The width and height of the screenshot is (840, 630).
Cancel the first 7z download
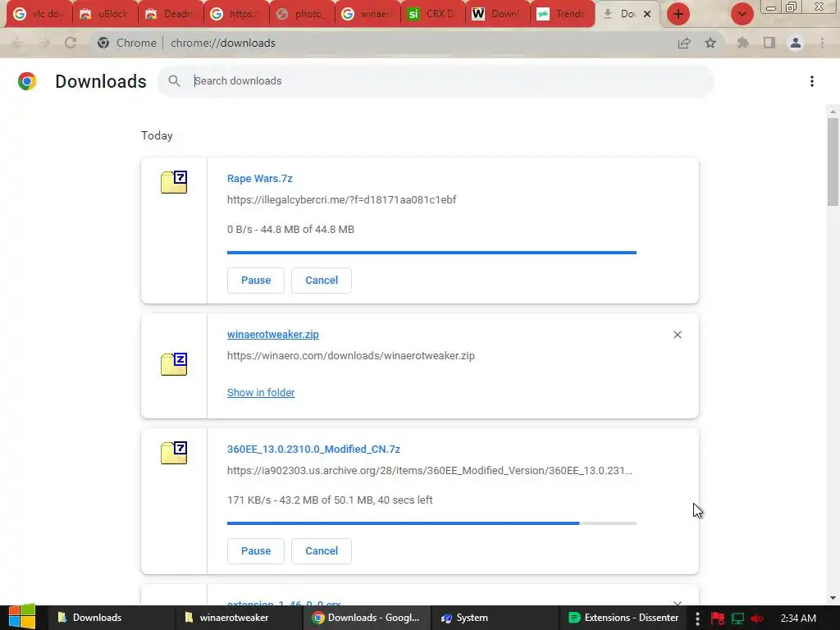click(x=322, y=281)
